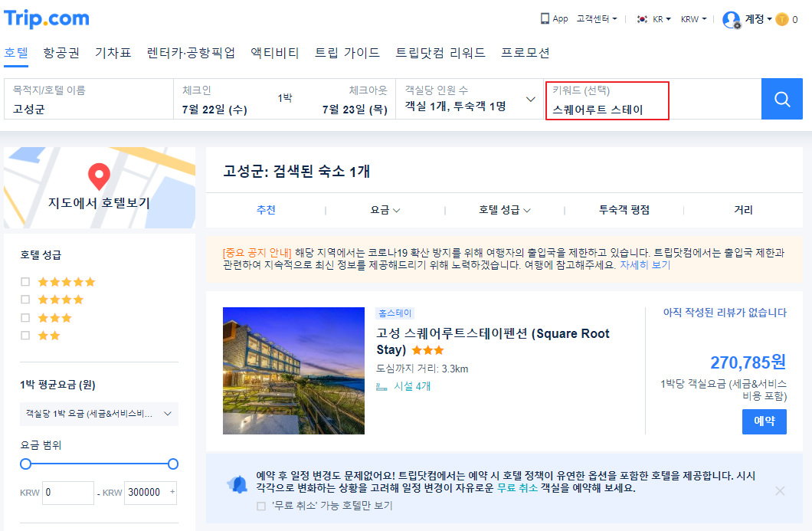Click the account avatar icon
The width and height of the screenshot is (812, 531).
pyautogui.click(x=732, y=20)
